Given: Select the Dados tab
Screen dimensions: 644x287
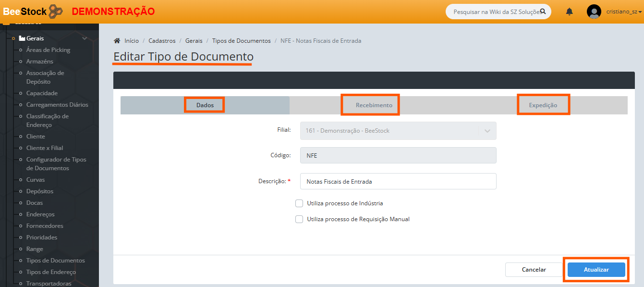Looking at the screenshot, I should (x=205, y=105).
